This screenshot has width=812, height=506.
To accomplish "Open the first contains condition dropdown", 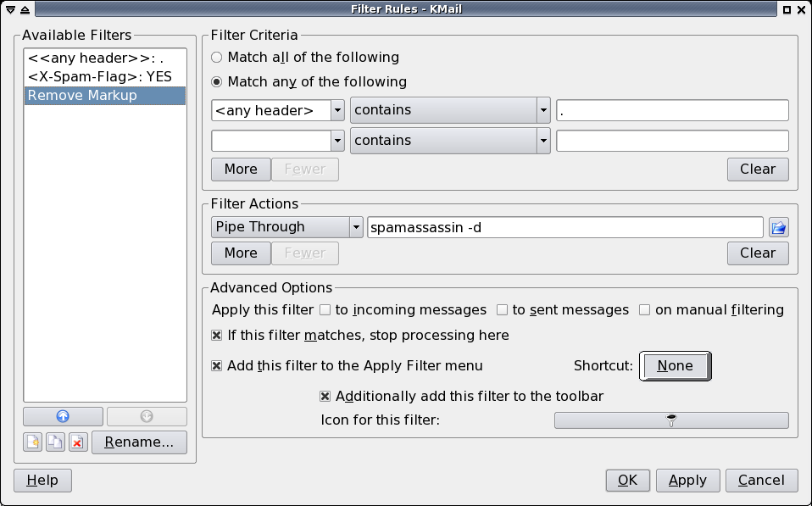I will pyautogui.click(x=543, y=110).
